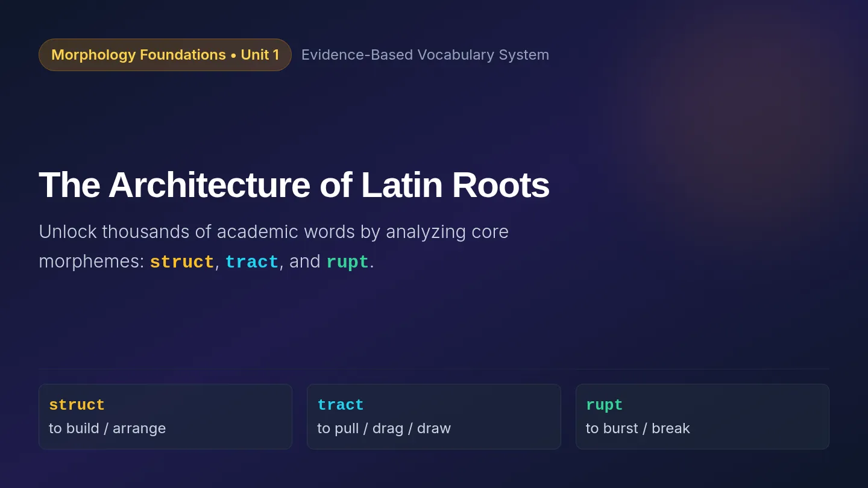Click the definition "to build / arrange"
The width and height of the screenshot is (868, 488).
pyautogui.click(x=107, y=428)
